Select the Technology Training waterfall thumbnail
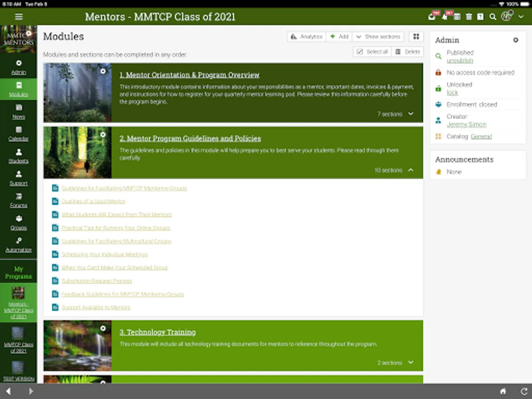The image size is (532, 399). (78, 346)
